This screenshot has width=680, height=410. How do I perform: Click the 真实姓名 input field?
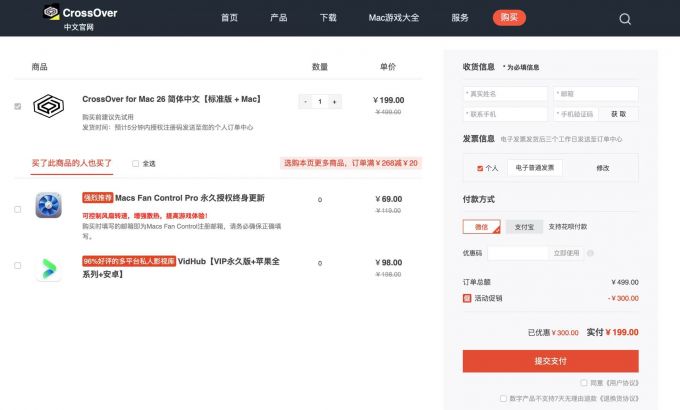point(505,94)
